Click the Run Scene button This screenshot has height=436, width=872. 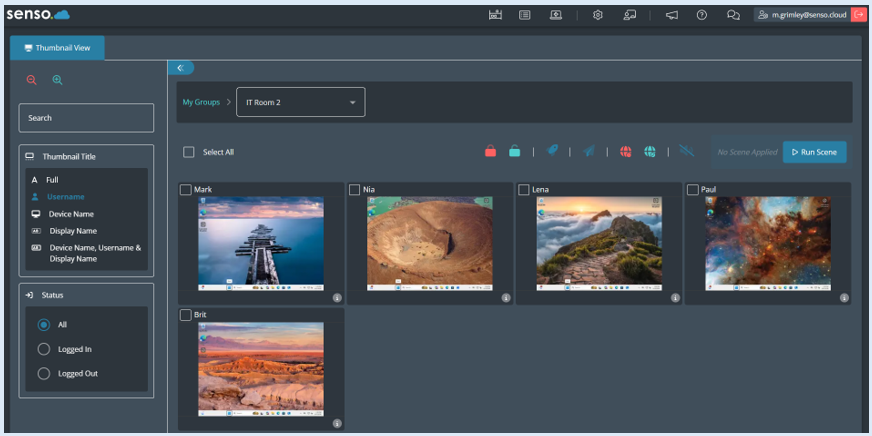[x=814, y=152]
